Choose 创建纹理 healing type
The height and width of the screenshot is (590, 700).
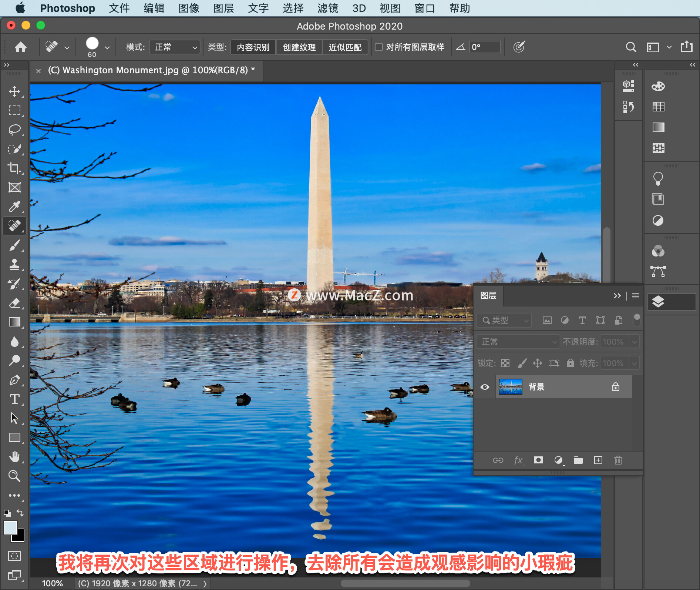(299, 47)
